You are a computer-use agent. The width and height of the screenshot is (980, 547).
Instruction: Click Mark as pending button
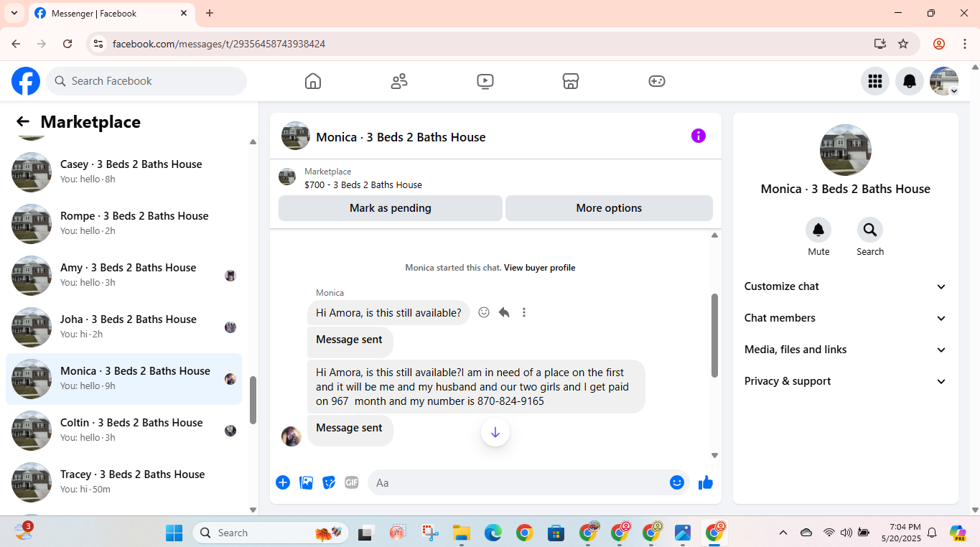391,208
